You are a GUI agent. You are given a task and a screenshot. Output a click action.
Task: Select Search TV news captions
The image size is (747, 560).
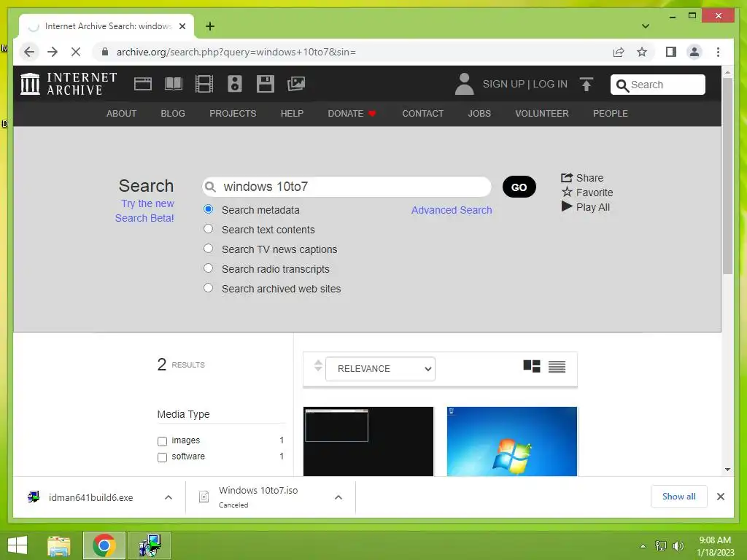point(208,249)
